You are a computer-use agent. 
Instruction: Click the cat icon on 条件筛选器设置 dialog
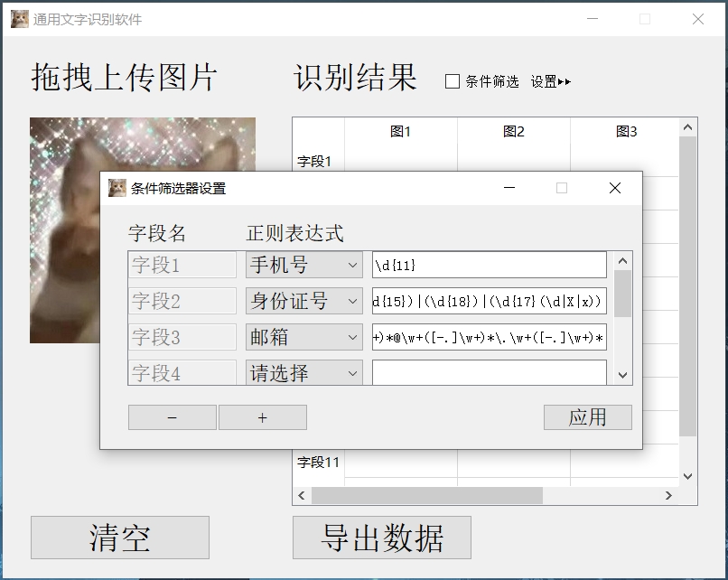click(x=116, y=186)
